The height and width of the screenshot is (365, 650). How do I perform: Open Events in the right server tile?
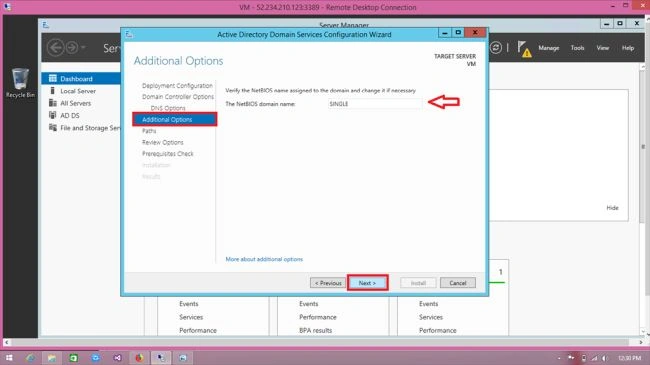click(x=428, y=304)
